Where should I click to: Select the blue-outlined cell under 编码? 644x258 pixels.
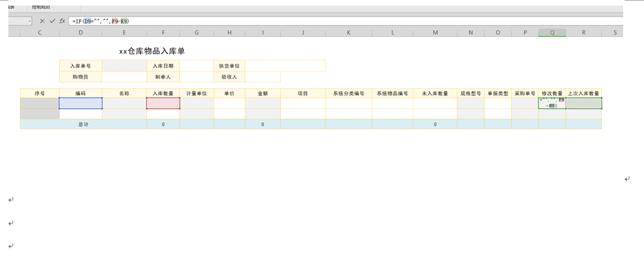80,103
